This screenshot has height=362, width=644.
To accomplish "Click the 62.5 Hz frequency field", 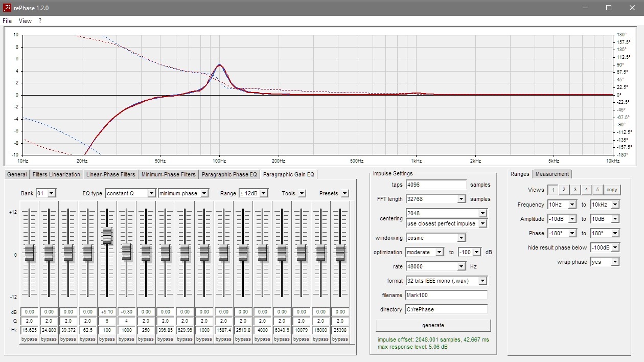I will coord(87,330).
